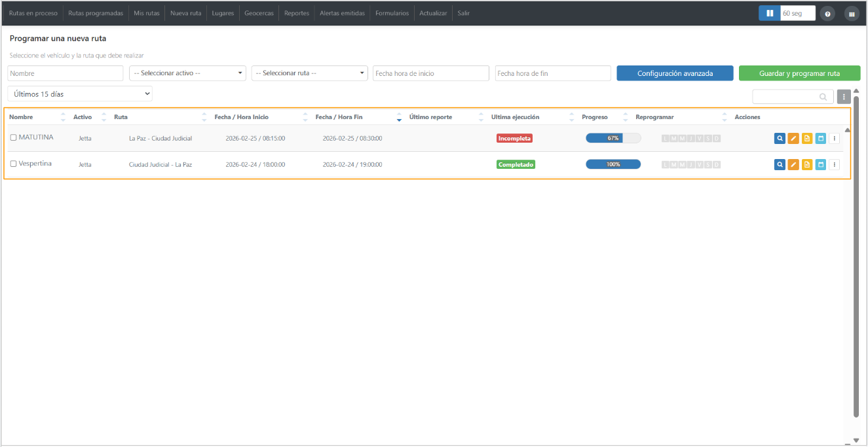
Task: Edit the Vespertina route with pencil icon
Action: pyautogui.click(x=793, y=164)
